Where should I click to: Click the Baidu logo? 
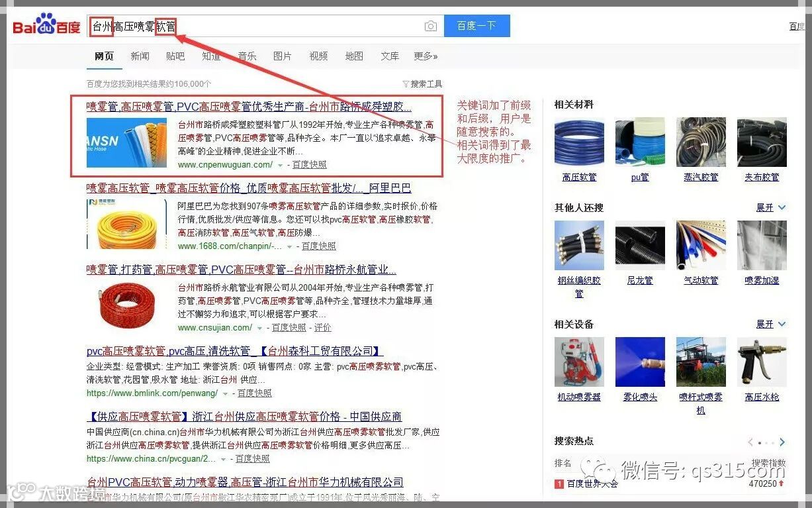46,25
